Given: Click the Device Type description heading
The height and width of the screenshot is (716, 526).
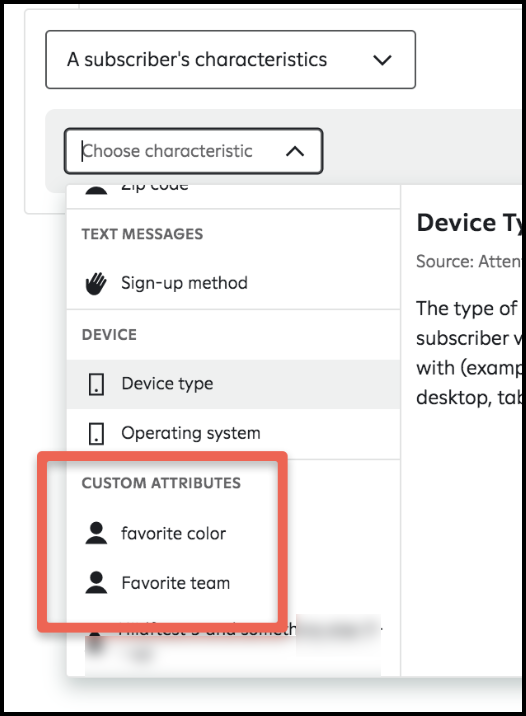Looking at the screenshot, I should (x=469, y=223).
